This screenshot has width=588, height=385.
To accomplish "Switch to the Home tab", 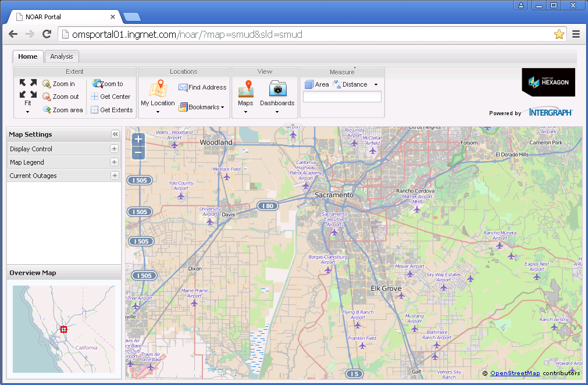I will [x=27, y=56].
